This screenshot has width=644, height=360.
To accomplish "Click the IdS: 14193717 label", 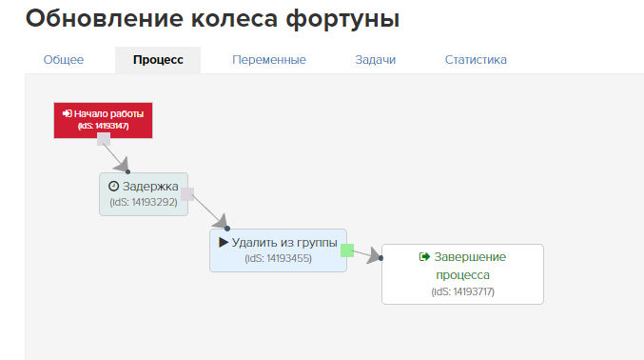I will 463,291.
